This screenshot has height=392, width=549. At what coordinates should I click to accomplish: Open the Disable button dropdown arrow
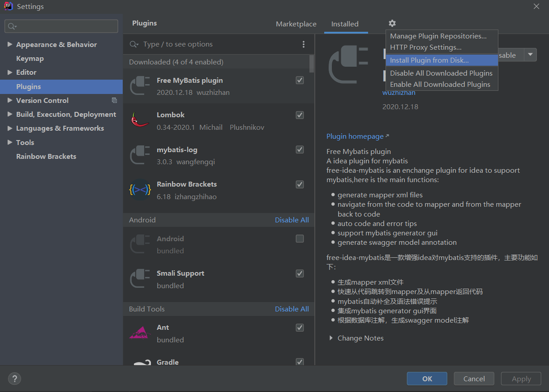coord(531,55)
